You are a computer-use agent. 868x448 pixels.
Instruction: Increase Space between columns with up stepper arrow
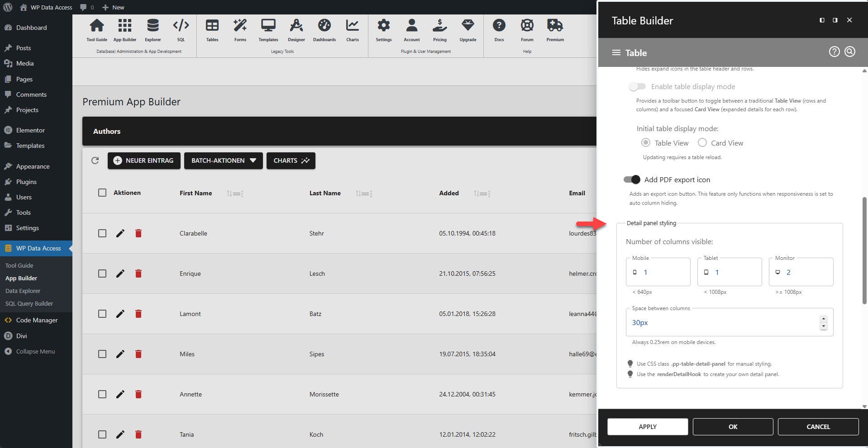pyautogui.click(x=823, y=319)
